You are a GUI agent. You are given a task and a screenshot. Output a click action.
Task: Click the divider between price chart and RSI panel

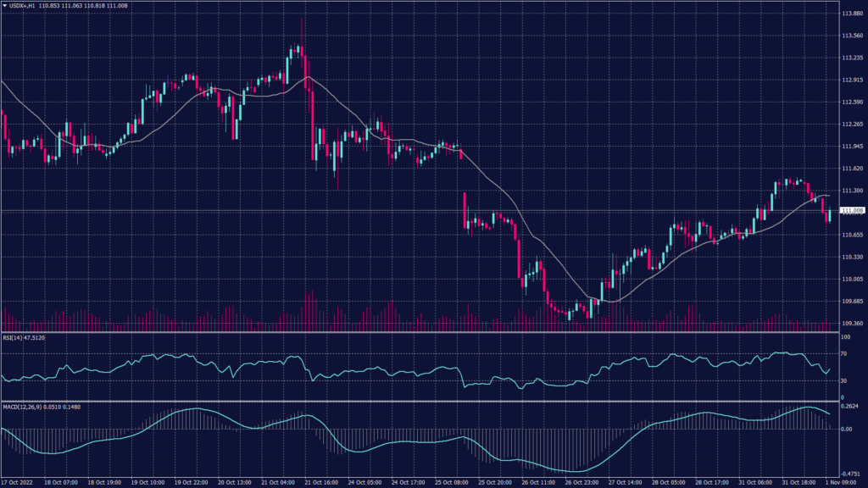pyautogui.click(x=415, y=332)
